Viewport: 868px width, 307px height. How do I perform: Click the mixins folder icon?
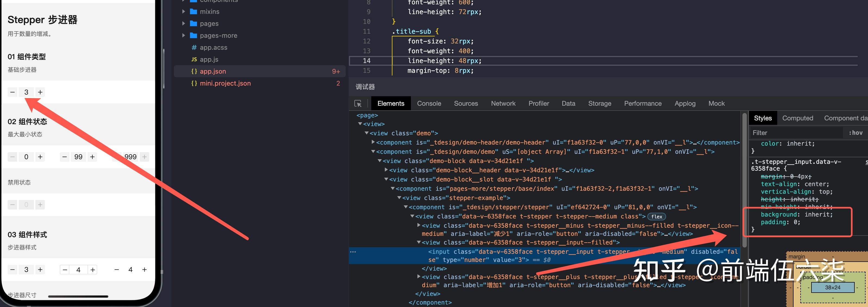pos(193,11)
